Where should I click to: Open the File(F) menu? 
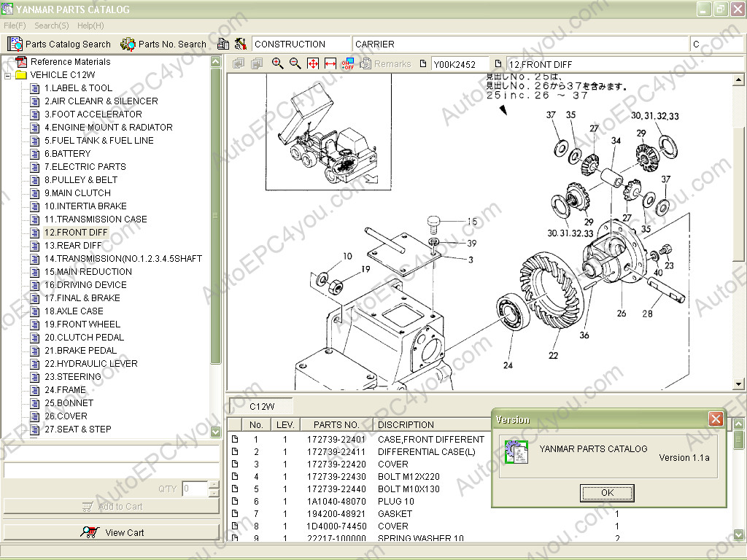coord(15,26)
